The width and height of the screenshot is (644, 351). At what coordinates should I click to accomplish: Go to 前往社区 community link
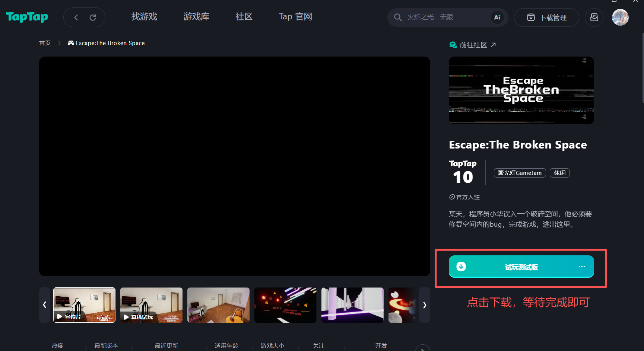(x=473, y=45)
